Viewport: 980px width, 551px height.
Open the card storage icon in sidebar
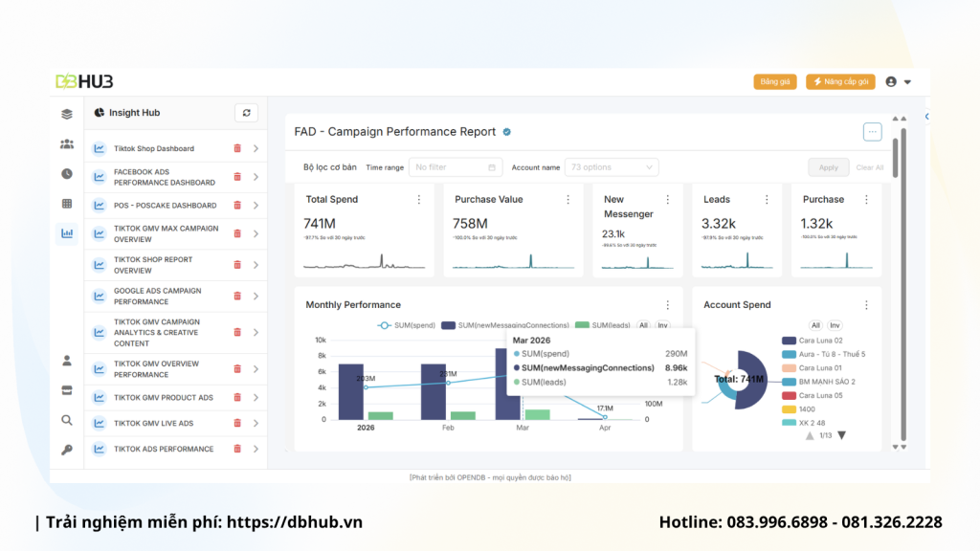[67, 390]
